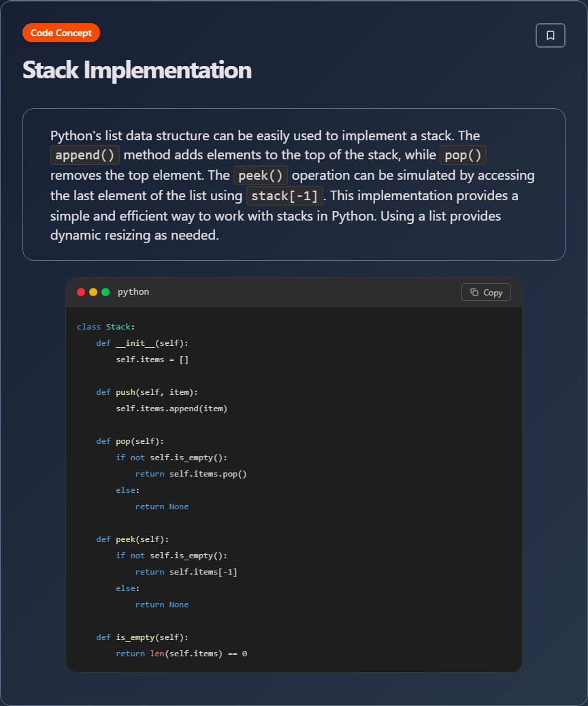Click the bookmark icon in top-right corner
The width and height of the screenshot is (588, 706).
point(551,35)
